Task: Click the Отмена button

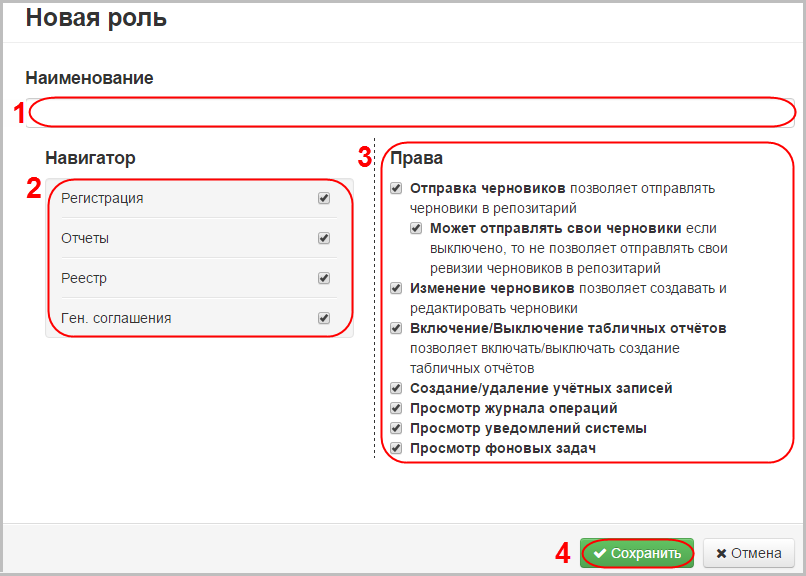Action: click(x=749, y=553)
